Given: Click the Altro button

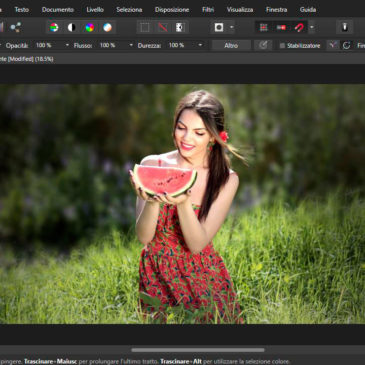Looking at the screenshot, I should pyautogui.click(x=231, y=45).
